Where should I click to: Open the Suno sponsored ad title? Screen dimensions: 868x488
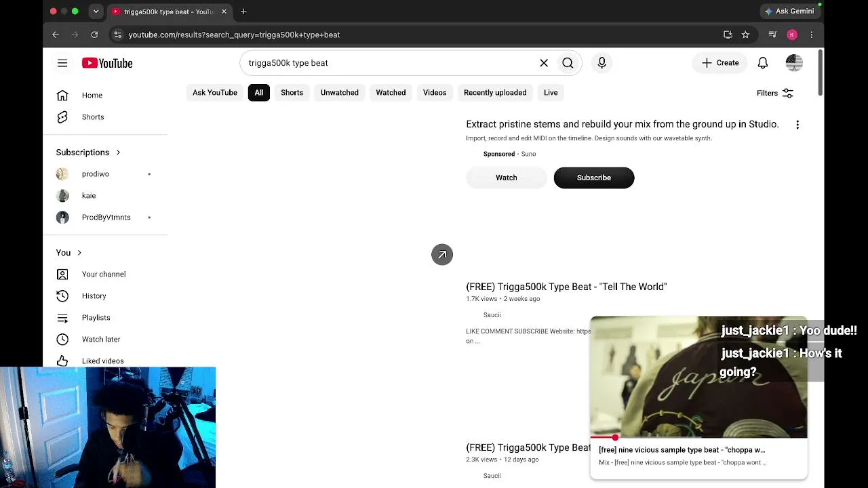tap(622, 125)
